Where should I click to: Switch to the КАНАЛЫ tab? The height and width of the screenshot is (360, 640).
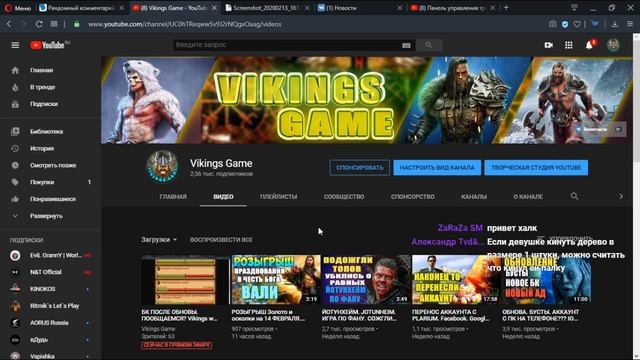click(x=474, y=197)
